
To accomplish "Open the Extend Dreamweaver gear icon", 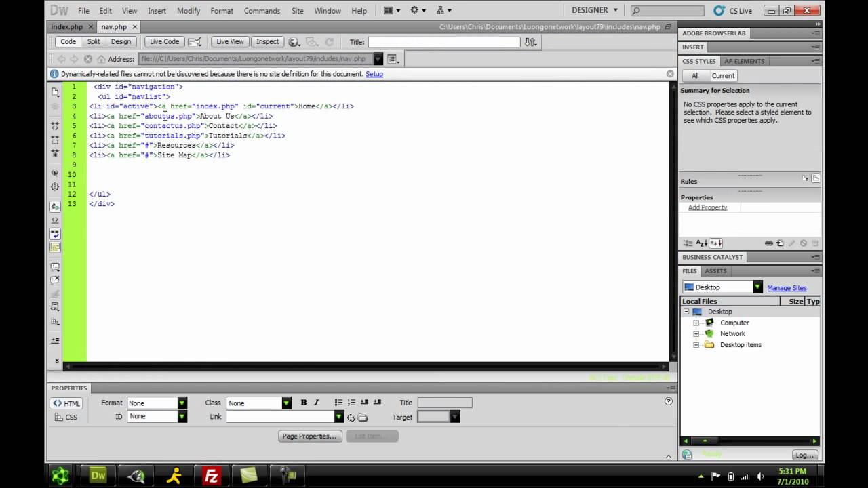I will point(418,10).
